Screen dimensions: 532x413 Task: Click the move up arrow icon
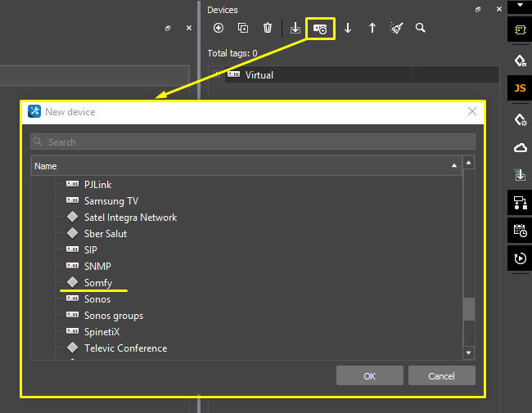click(372, 28)
